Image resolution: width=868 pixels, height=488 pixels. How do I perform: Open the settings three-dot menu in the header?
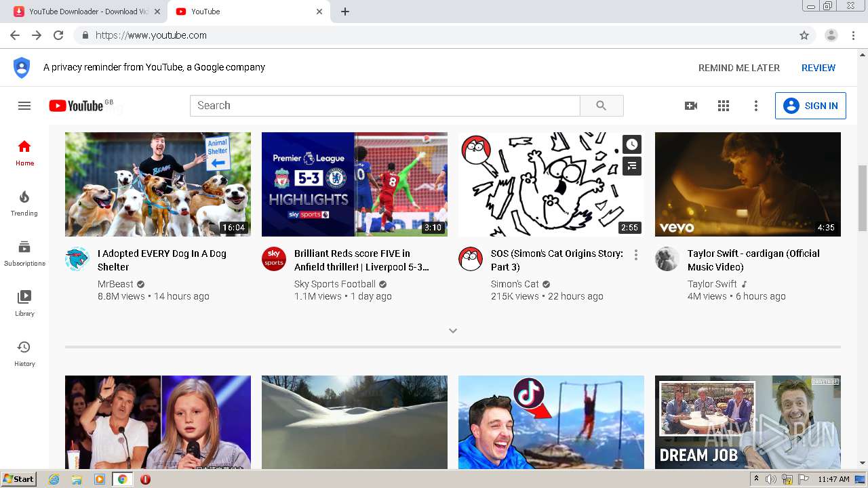pyautogui.click(x=756, y=106)
